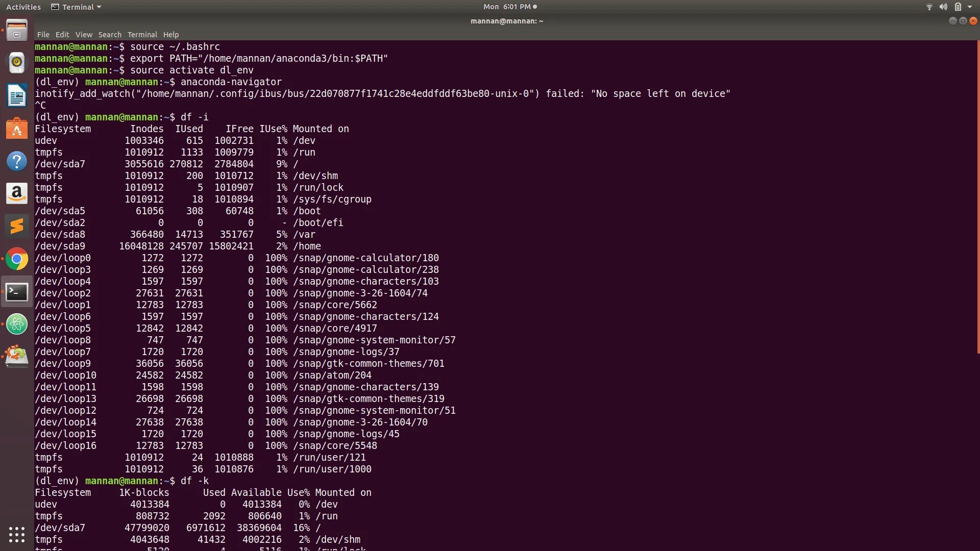Open the File menu
The image size is (980, 551).
coord(43,35)
